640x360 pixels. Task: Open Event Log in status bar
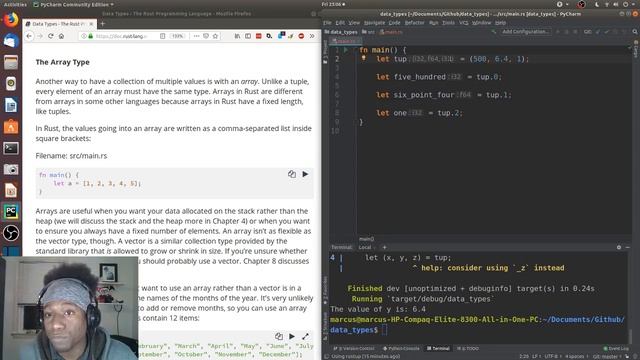[616, 349]
